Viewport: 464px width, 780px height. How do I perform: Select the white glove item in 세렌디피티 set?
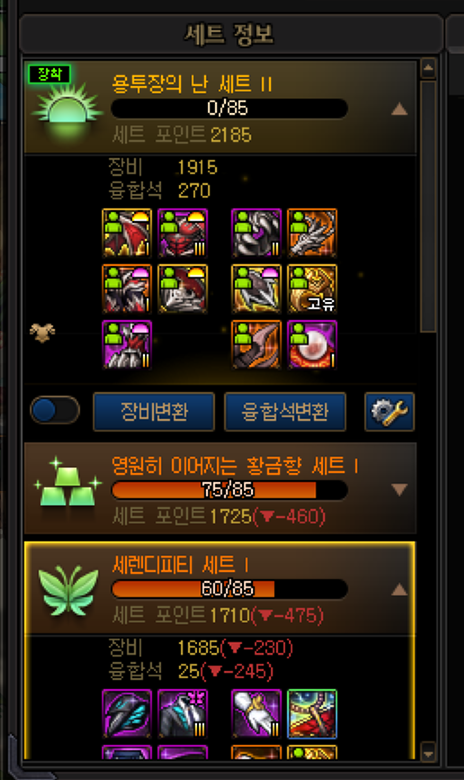(257, 714)
